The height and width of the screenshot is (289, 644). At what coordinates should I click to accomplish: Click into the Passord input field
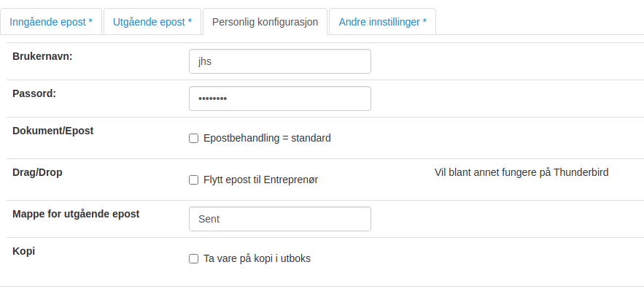coord(279,99)
